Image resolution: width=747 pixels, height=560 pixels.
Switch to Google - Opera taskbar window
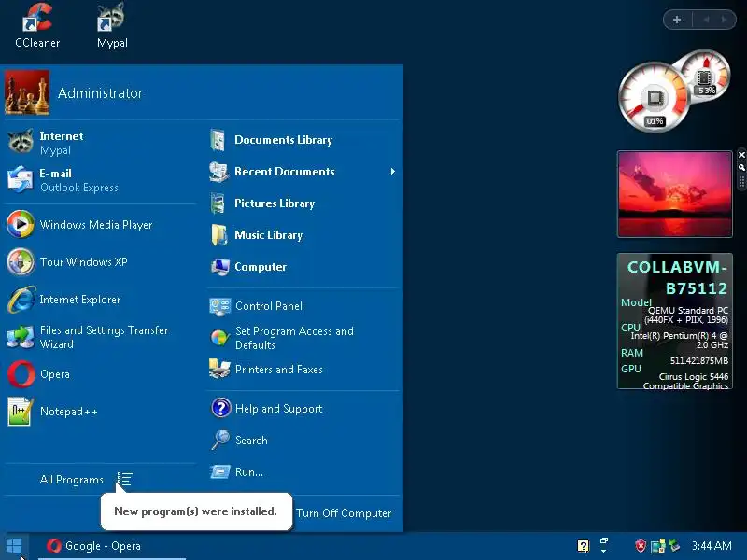[x=112, y=546]
